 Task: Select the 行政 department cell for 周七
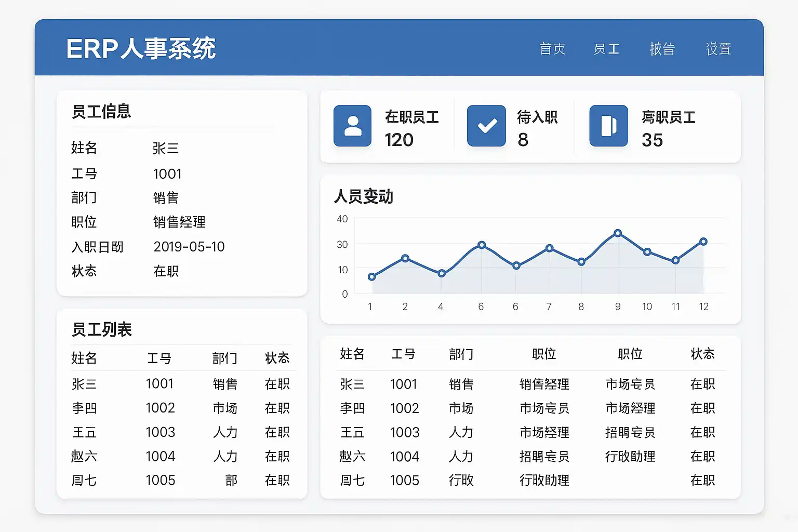461,480
